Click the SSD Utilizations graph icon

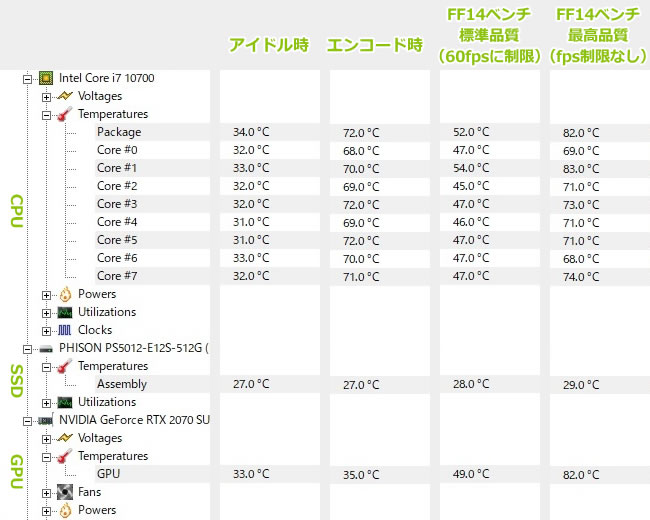(65, 402)
